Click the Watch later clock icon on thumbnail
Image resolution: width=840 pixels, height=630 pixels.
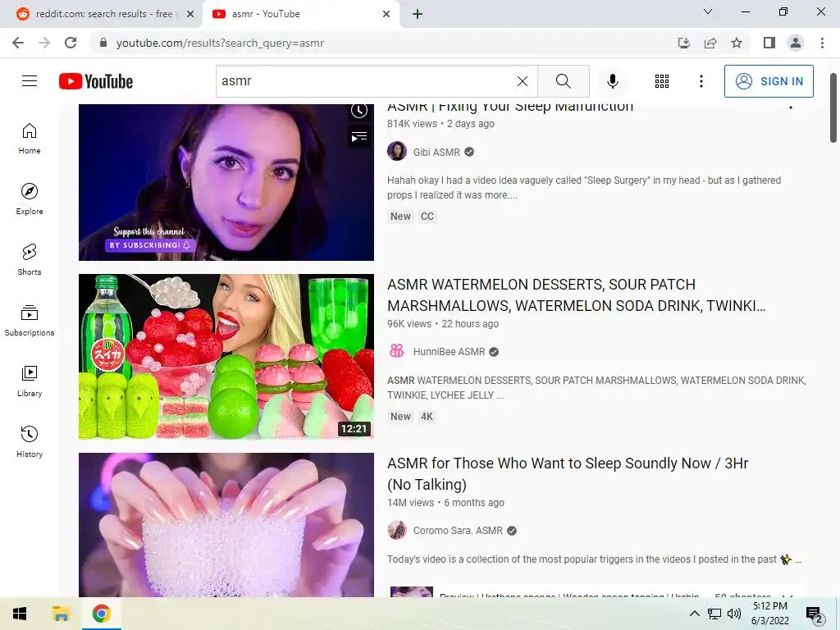[x=359, y=111]
